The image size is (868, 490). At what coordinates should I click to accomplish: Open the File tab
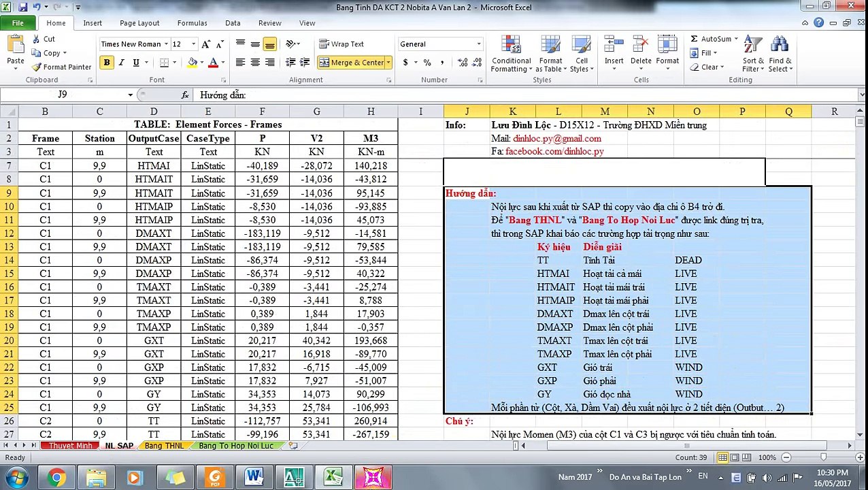point(18,23)
